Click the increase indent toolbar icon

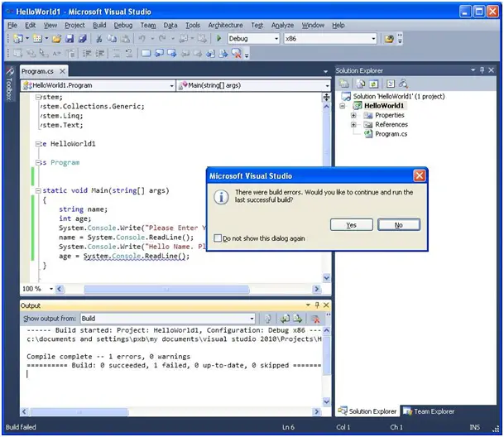point(100,53)
